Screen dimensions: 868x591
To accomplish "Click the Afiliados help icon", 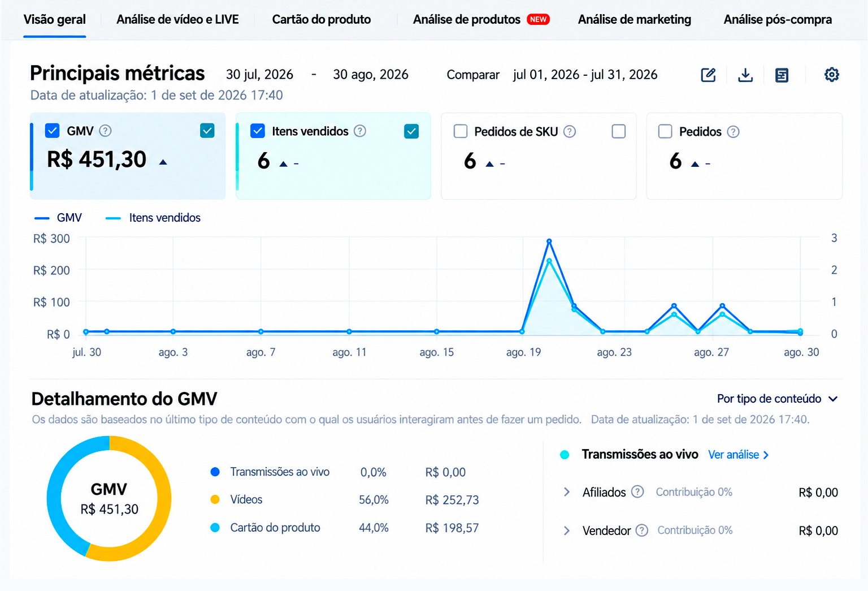I will tap(637, 491).
